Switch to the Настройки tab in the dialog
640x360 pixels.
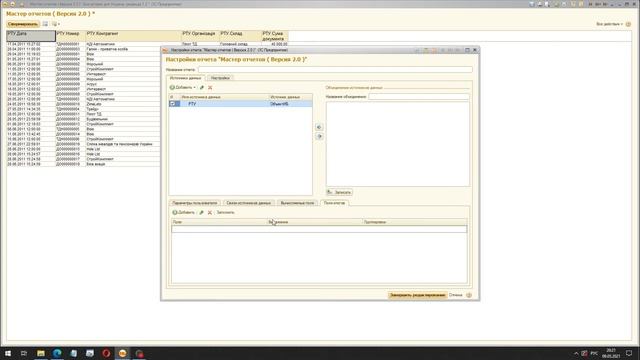click(220, 78)
